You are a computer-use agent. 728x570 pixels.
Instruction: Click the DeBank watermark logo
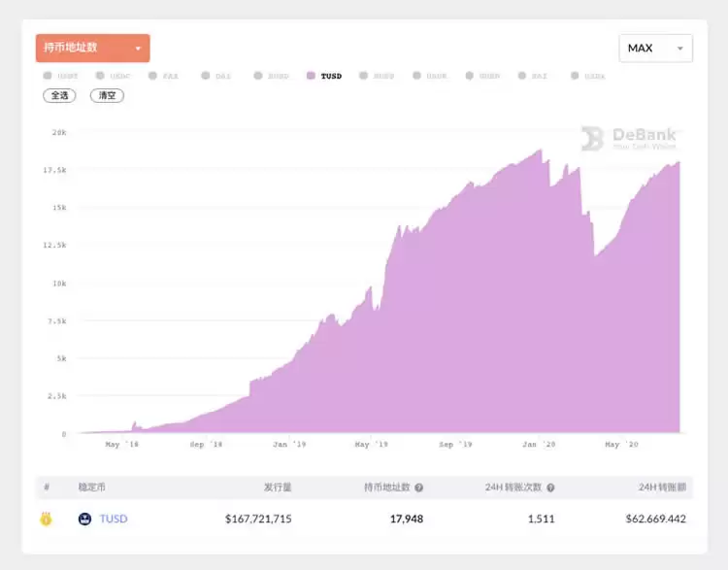(629, 139)
